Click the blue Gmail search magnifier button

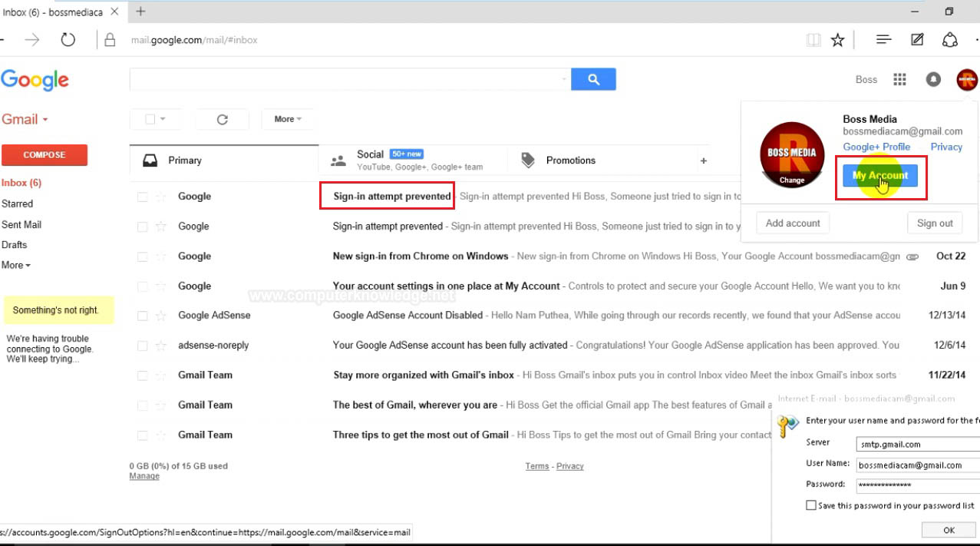point(593,79)
